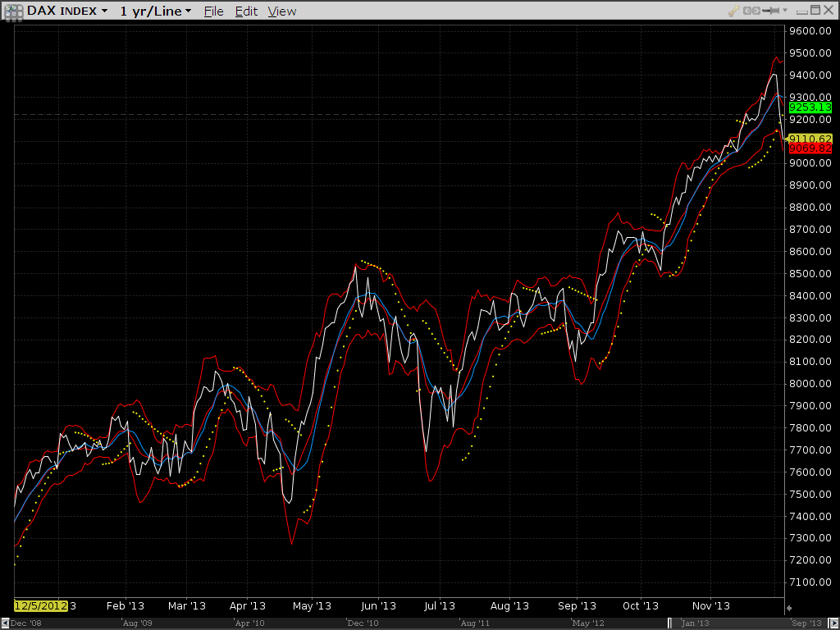Open the 1 yr/Line timeframe dropdown

156,11
